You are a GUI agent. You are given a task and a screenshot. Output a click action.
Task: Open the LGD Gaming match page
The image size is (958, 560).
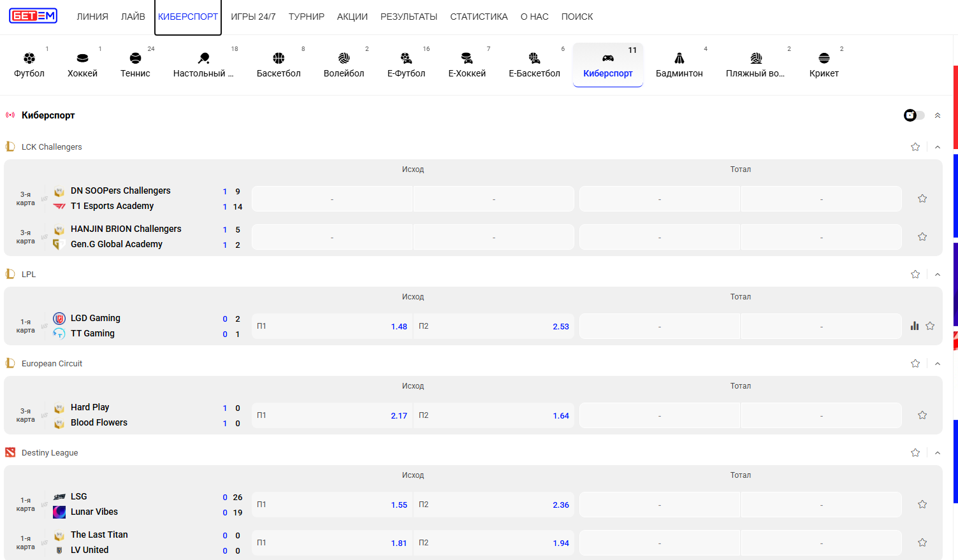pyautogui.click(x=95, y=319)
